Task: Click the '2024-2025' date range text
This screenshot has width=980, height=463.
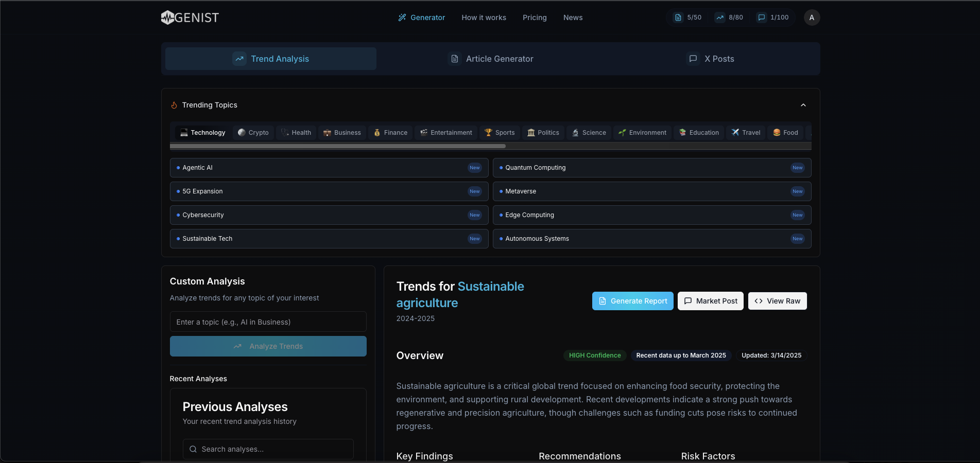Action: point(415,318)
